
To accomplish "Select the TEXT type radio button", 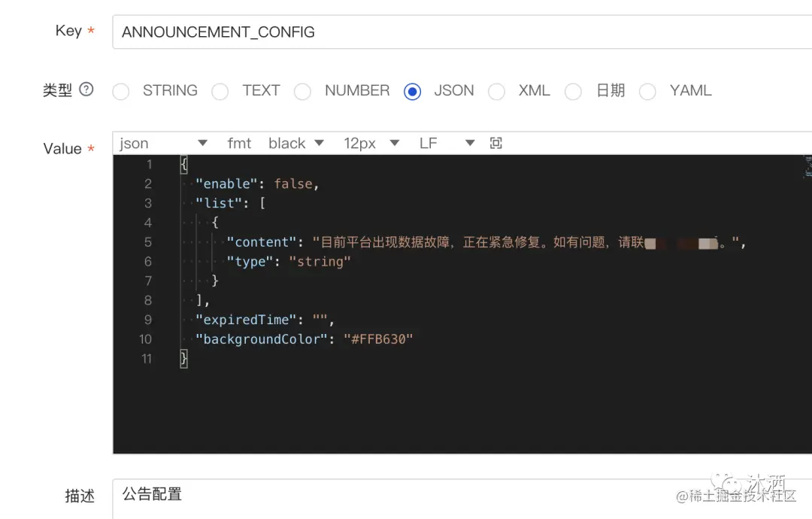I will (x=220, y=92).
